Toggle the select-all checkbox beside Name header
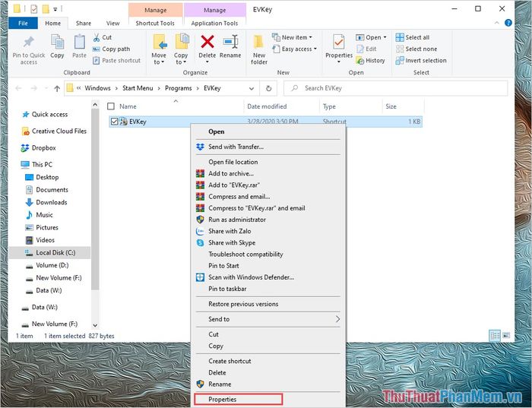 [111, 107]
